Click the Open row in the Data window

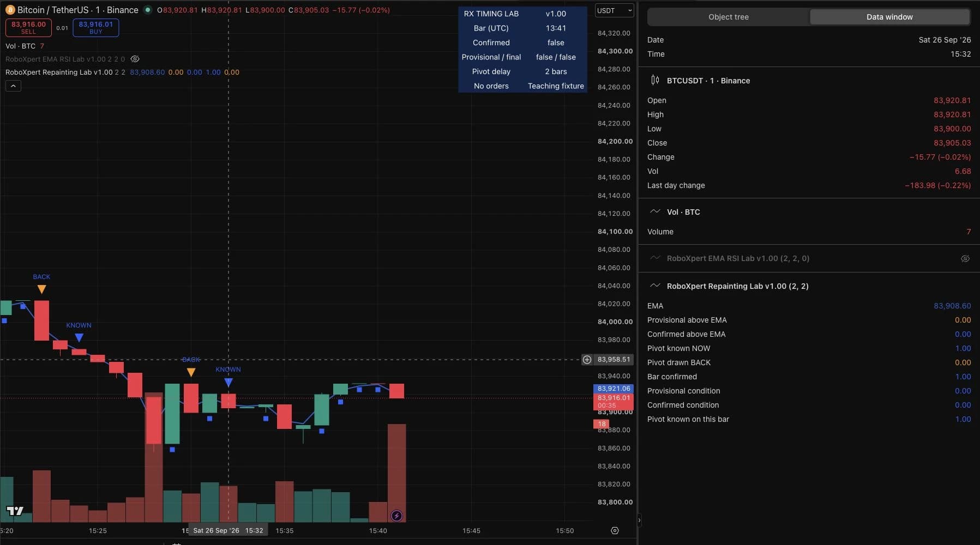coord(809,100)
